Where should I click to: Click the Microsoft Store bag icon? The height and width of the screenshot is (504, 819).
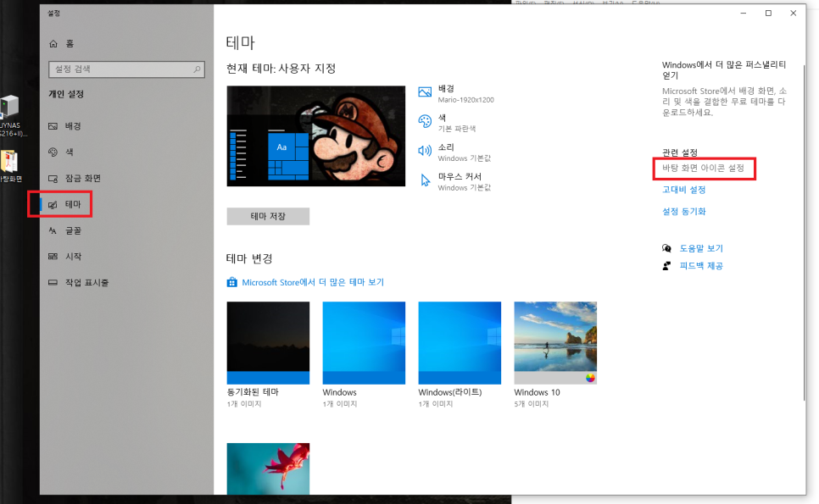tap(232, 282)
